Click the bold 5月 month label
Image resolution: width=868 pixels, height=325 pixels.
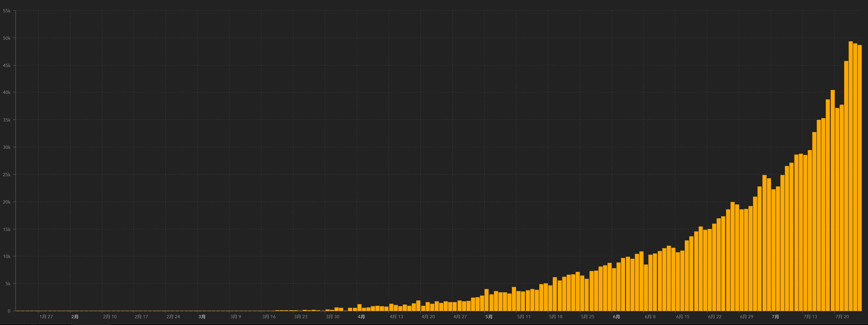tap(489, 317)
